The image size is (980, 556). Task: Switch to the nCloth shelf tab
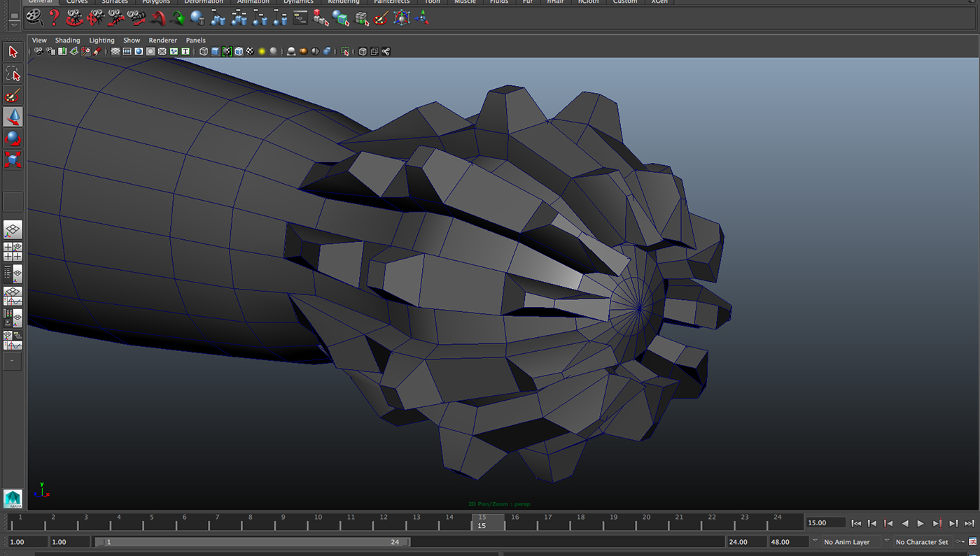click(x=588, y=2)
